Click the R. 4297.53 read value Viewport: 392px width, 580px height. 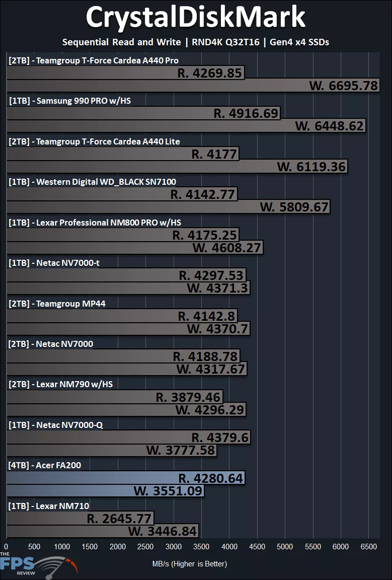click(211, 275)
